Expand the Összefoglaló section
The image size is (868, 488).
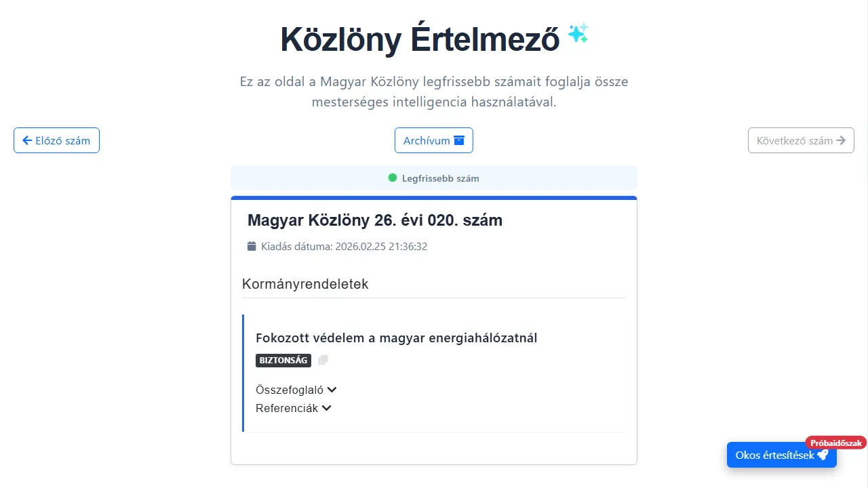pos(296,390)
